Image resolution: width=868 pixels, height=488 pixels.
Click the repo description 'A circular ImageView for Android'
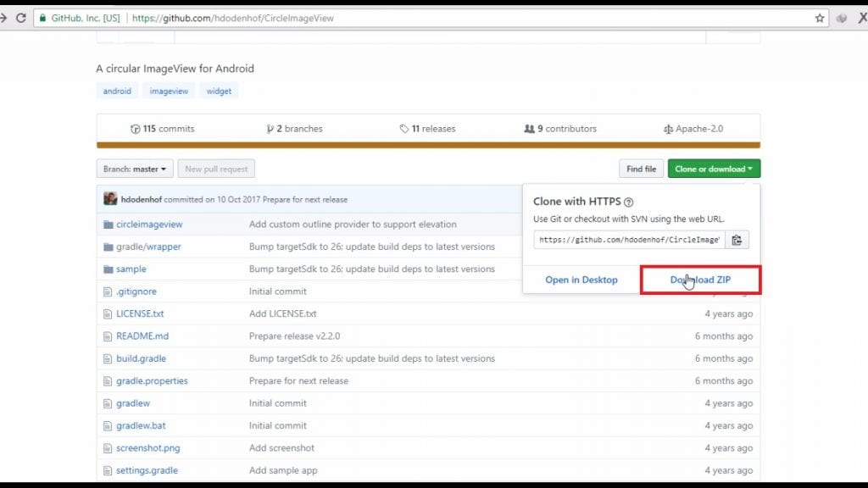click(175, 69)
